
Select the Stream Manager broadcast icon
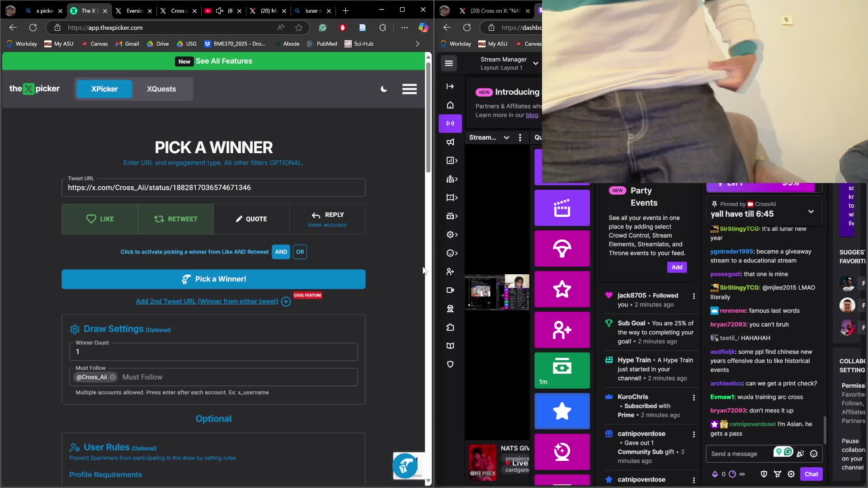[450, 123]
